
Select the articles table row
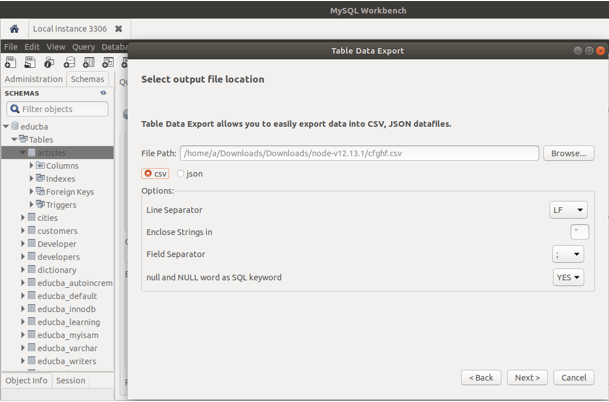point(57,152)
